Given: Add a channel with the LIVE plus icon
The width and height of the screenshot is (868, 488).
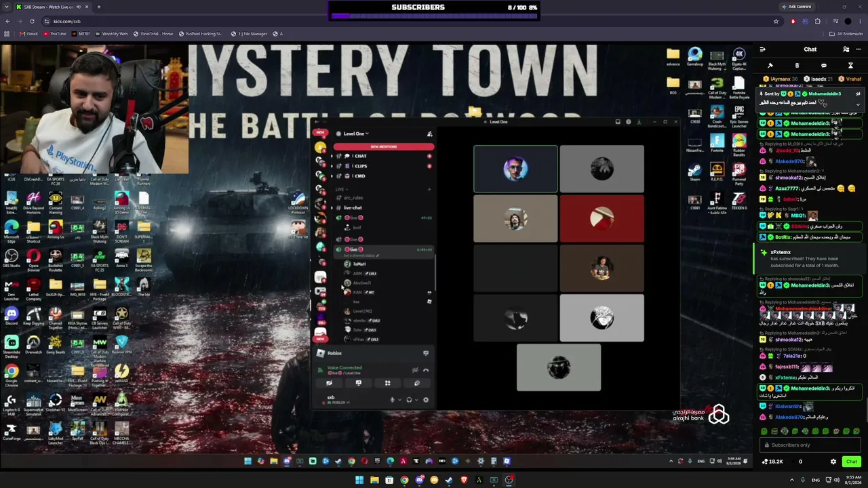Looking at the screenshot, I should click(429, 190).
